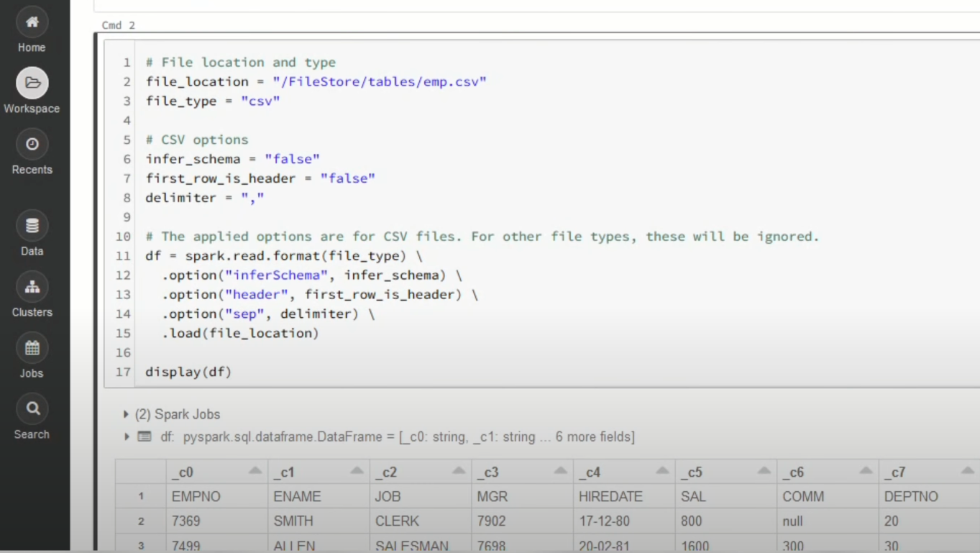
Task: Select the SMITH cell
Action: (x=319, y=521)
